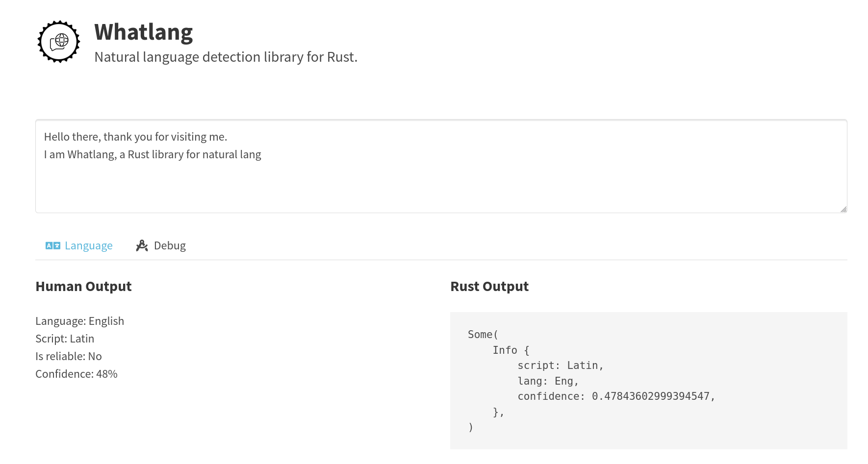Image resolution: width=868 pixels, height=464 pixels.
Task: Select the confidence value in the Rust output
Action: (653, 396)
